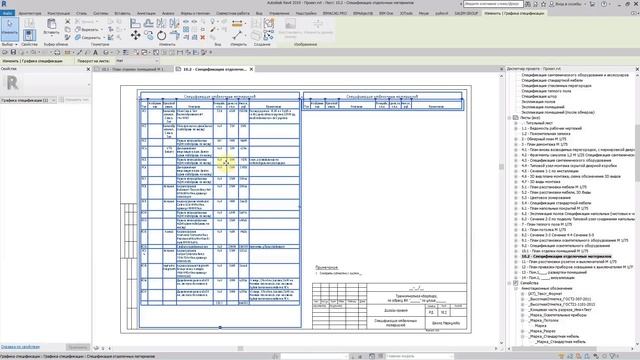Select the Move tool with crossed arrows
Screen dimensions: 640x360
coord(135,36)
